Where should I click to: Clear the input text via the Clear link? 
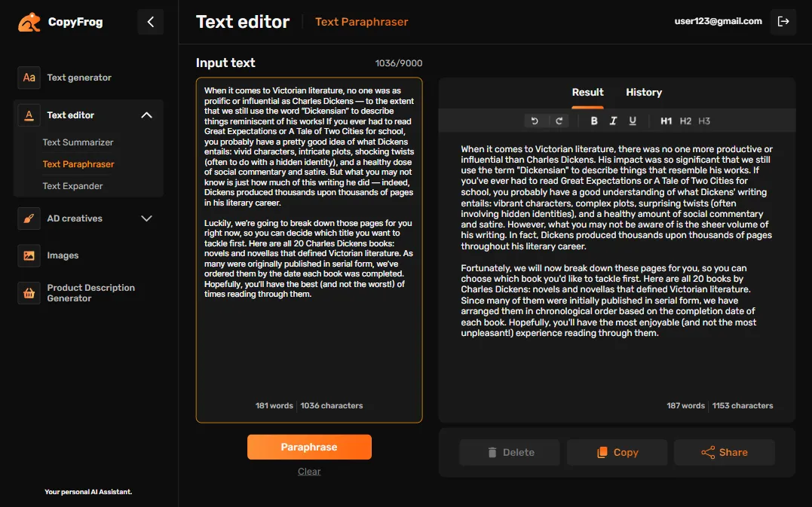309,471
